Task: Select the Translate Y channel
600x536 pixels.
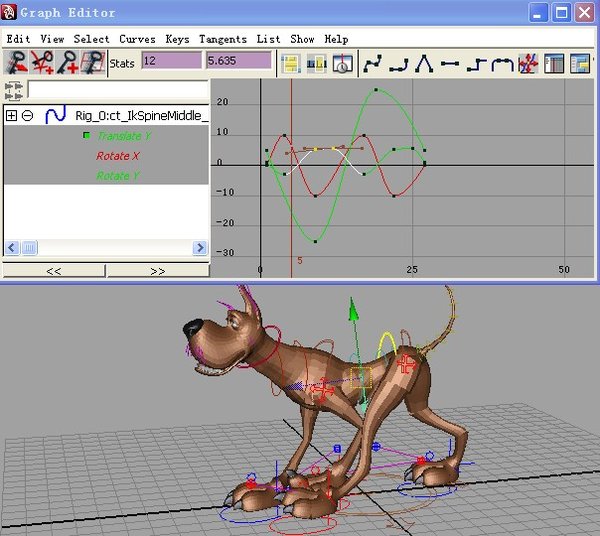Action: tap(124, 136)
